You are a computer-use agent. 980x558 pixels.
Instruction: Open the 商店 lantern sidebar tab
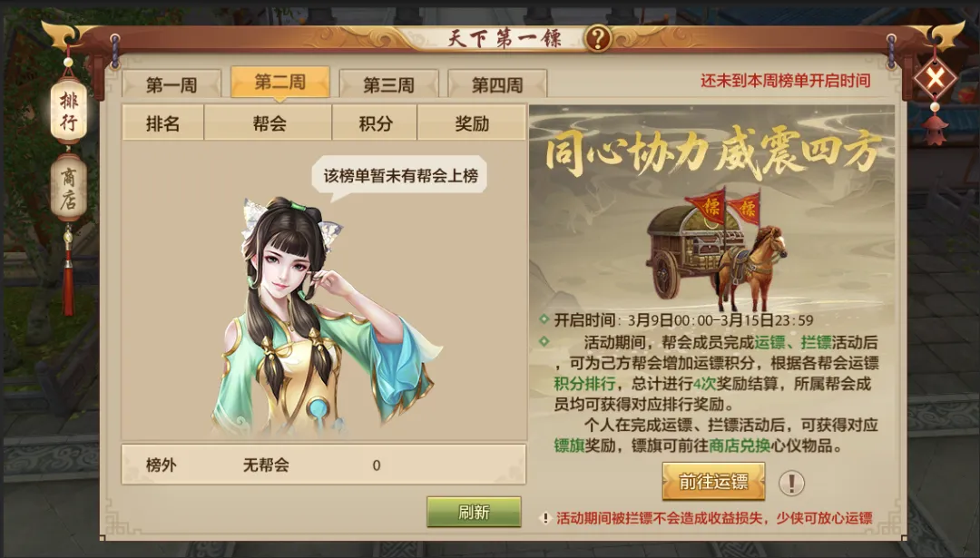tap(68, 188)
